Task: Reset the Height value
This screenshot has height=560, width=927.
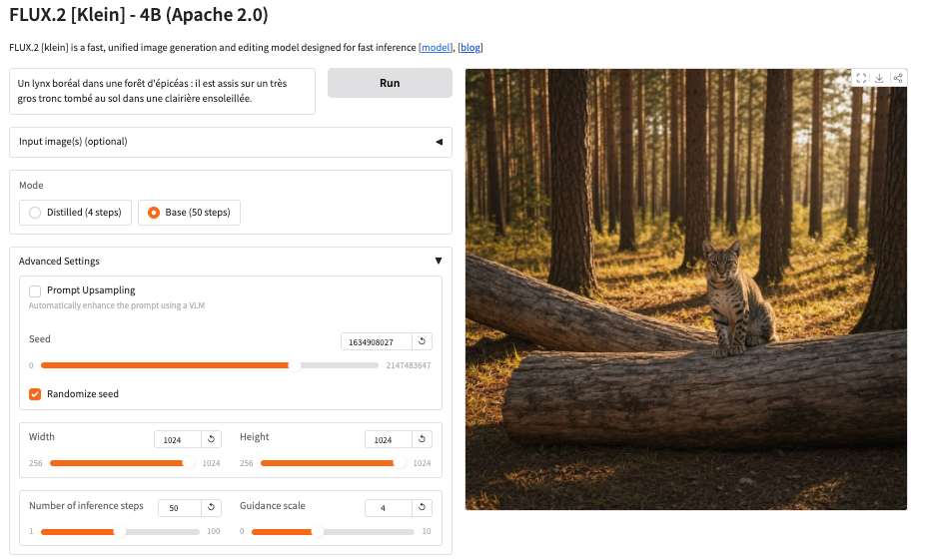Action: pyautogui.click(x=422, y=439)
